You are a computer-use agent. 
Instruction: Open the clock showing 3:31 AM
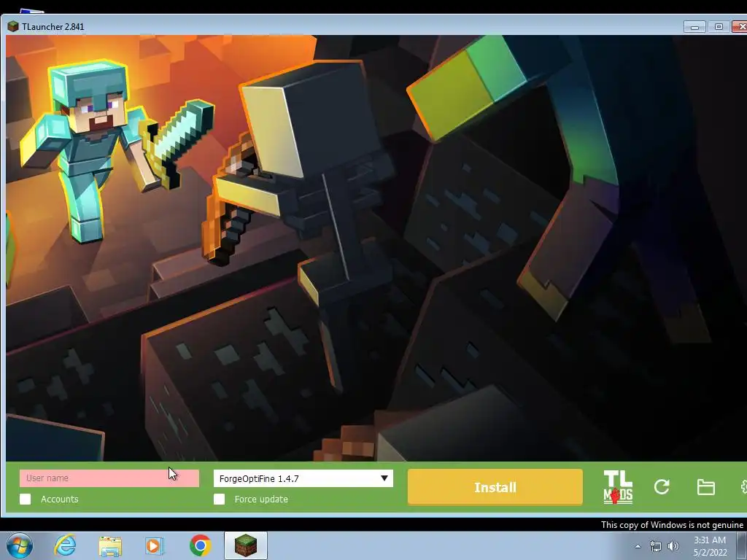tap(710, 546)
